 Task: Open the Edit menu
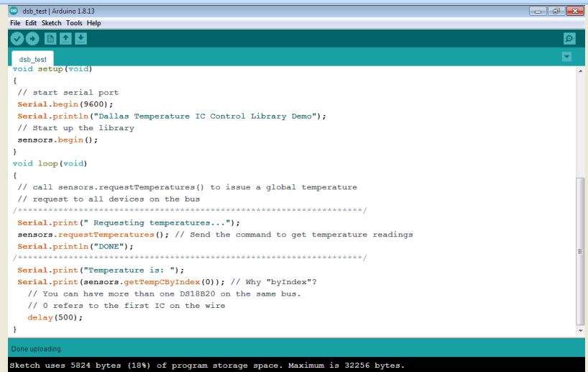point(31,23)
